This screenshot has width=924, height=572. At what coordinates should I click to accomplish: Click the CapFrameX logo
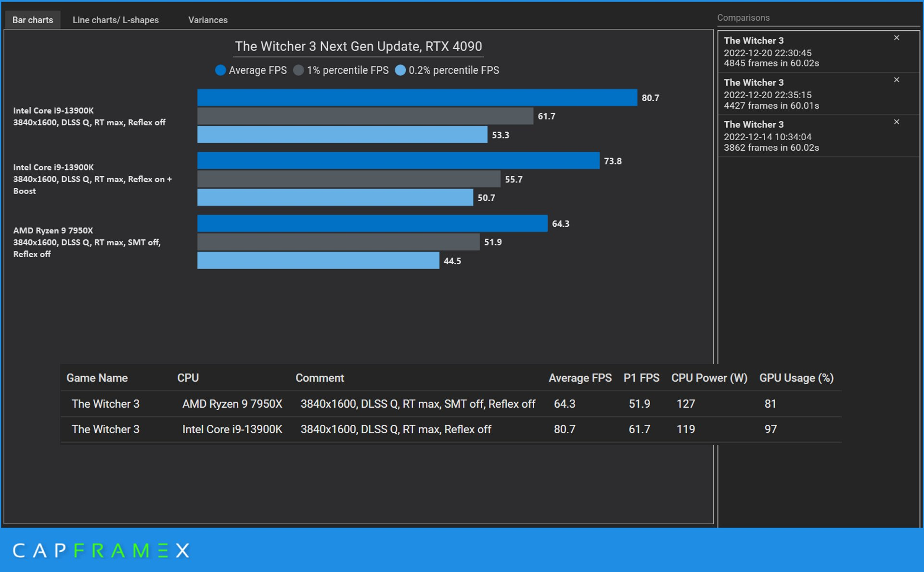(101, 550)
